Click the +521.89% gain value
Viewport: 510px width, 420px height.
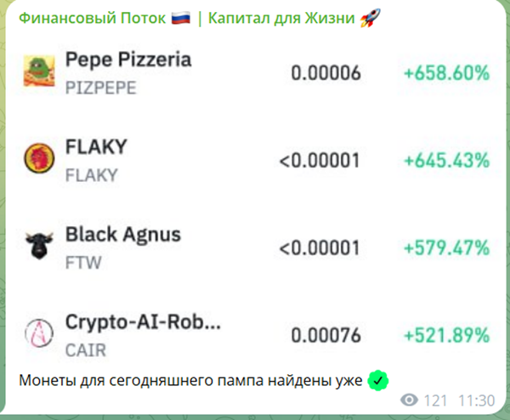click(446, 334)
